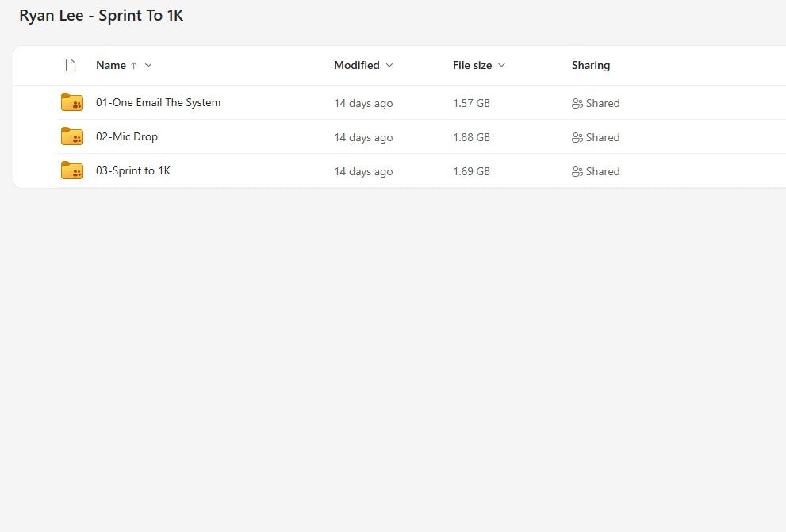Click the 1.88 GB file size text

click(x=471, y=136)
